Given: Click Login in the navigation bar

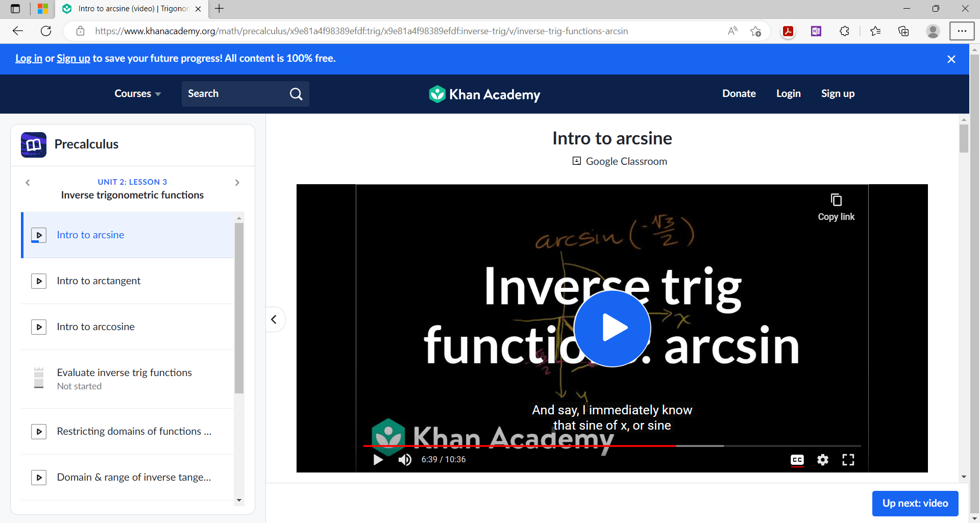Looking at the screenshot, I should click(x=789, y=94).
